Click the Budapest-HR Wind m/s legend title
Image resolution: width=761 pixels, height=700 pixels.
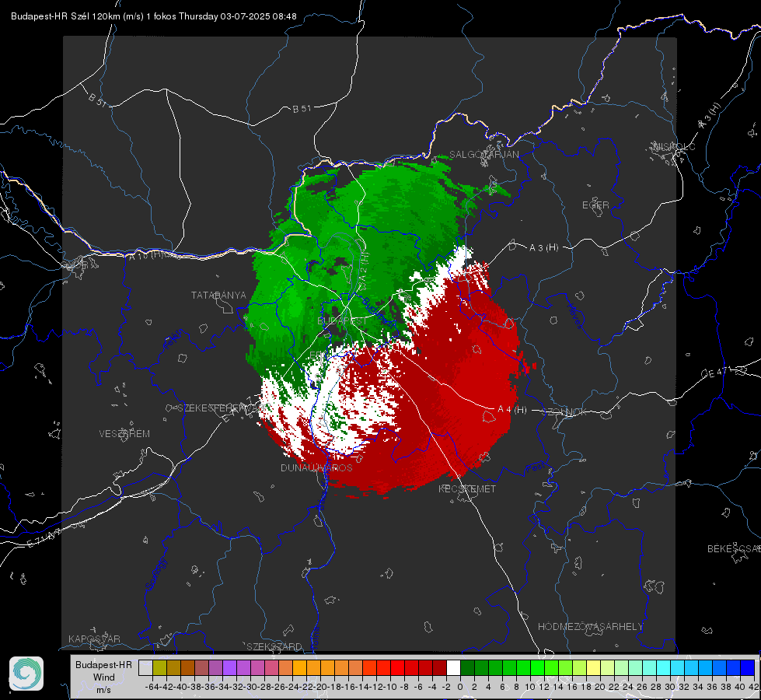click(103, 677)
